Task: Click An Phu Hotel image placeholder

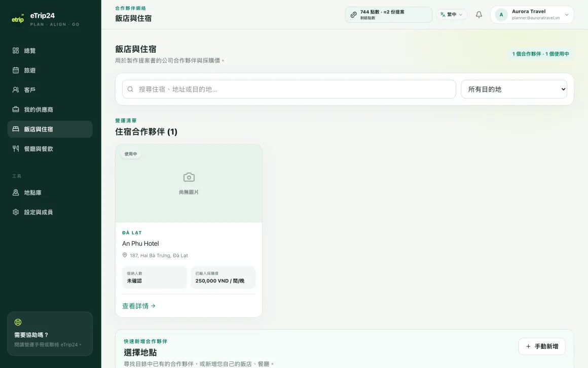Action: pos(189,183)
